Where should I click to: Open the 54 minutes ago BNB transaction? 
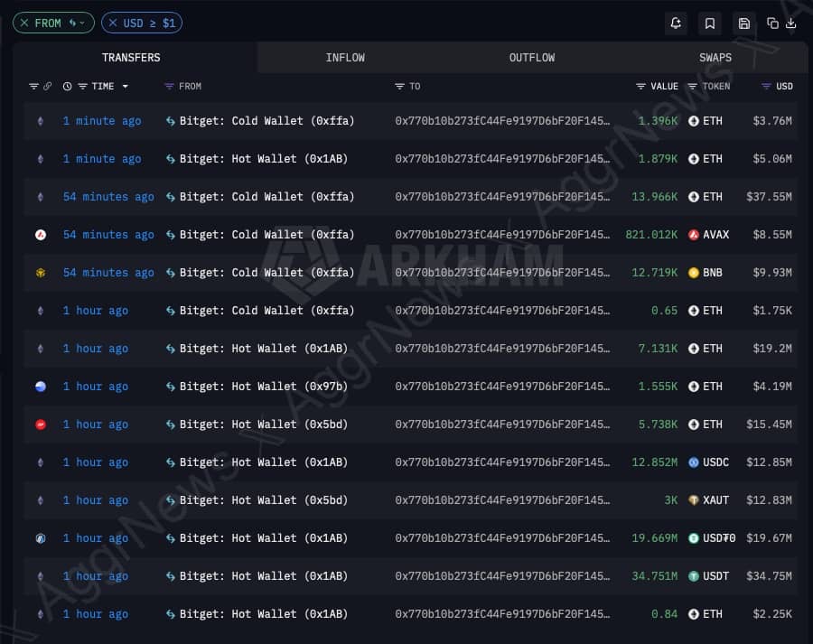point(108,273)
